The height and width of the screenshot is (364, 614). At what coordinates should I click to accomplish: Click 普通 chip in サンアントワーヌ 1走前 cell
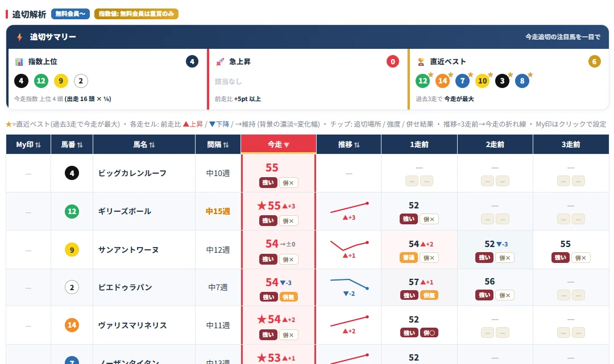coord(408,258)
